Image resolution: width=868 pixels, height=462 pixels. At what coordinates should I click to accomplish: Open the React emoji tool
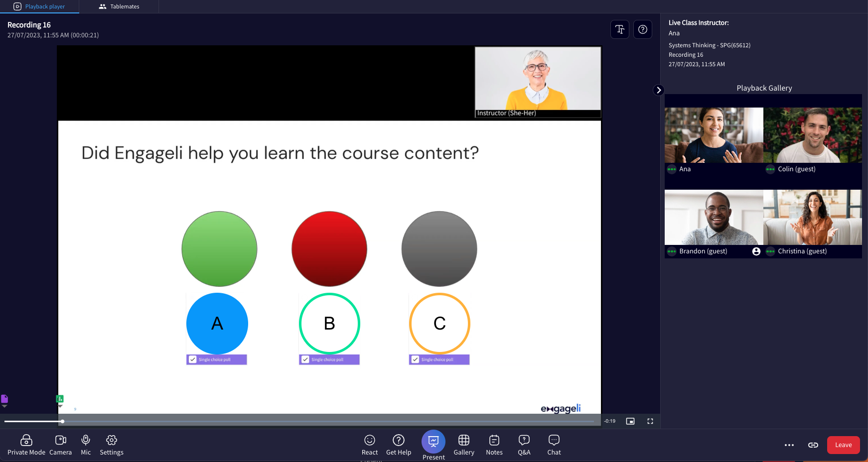coord(369,445)
